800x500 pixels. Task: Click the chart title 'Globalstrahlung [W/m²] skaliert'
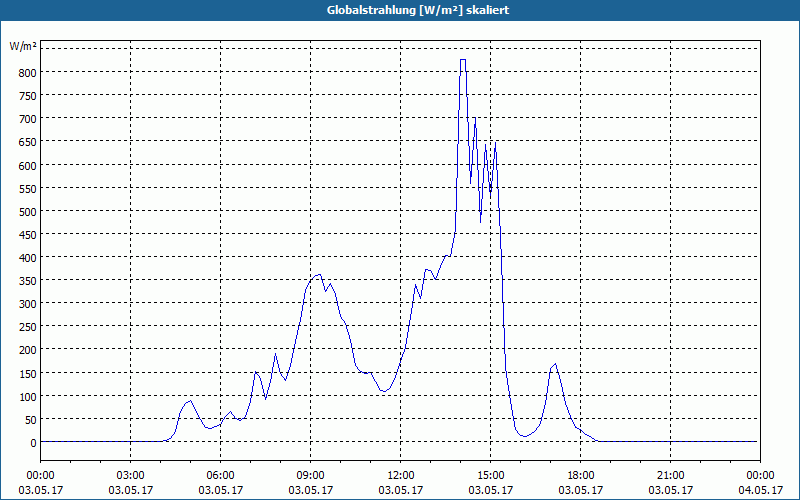click(418, 10)
